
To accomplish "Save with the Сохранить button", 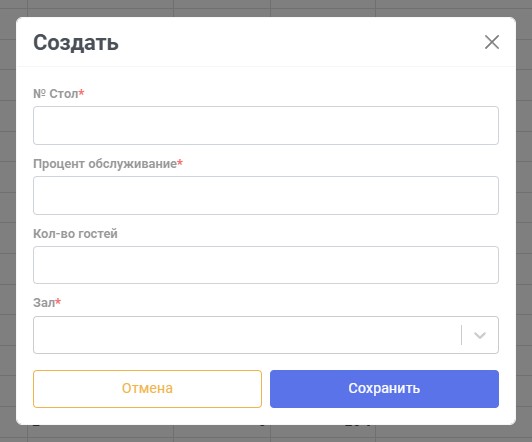I will [x=384, y=389].
